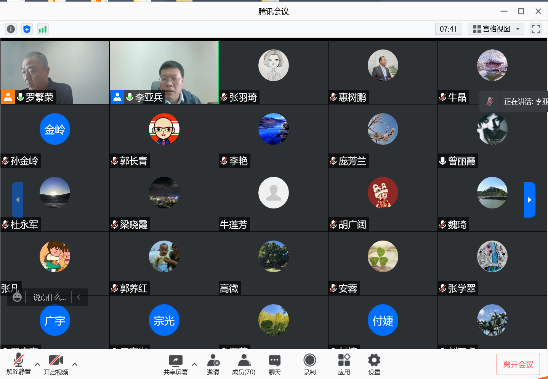Open the Share Screen tool
Viewport: 548px width, 379px height.
(175, 364)
